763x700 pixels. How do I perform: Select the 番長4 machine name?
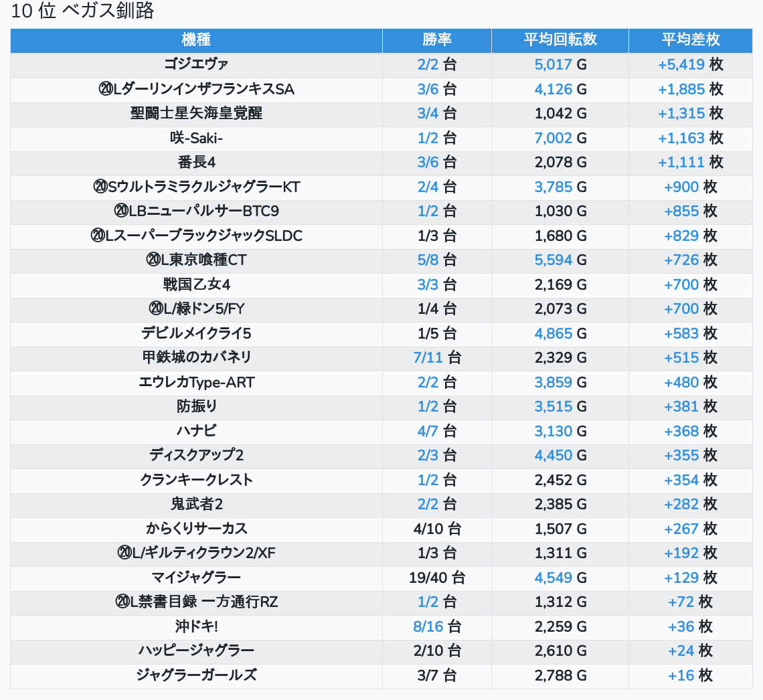[196, 163]
